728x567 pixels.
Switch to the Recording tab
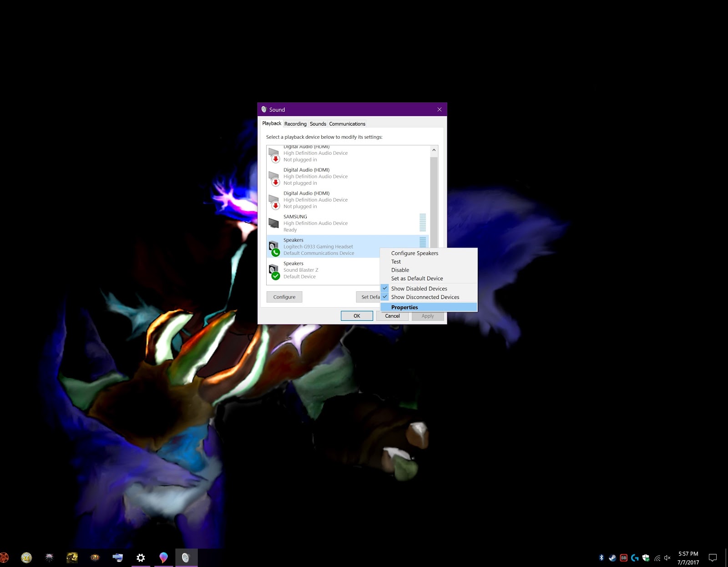click(x=295, y=123)
